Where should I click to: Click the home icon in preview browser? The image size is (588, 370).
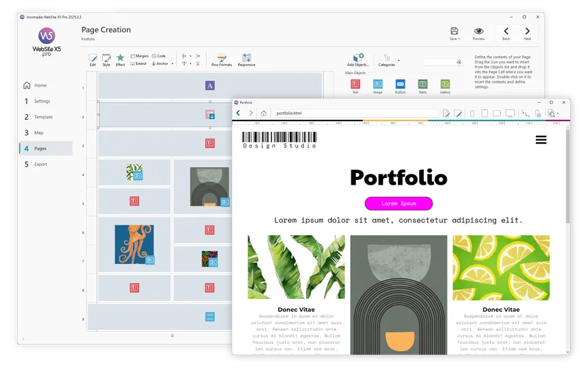point(264,113)
